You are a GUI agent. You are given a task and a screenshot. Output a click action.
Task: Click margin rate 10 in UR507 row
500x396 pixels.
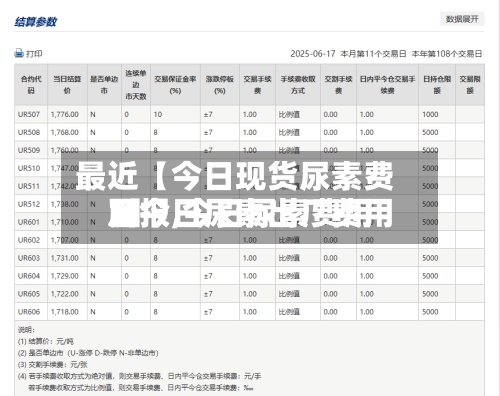158,114
